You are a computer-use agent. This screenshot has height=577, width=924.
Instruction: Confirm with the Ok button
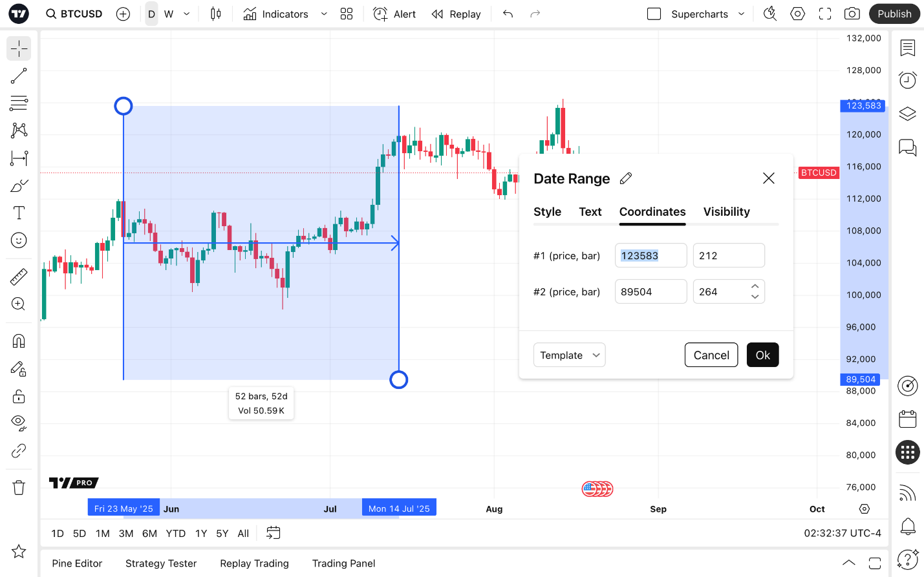(763, 355)
